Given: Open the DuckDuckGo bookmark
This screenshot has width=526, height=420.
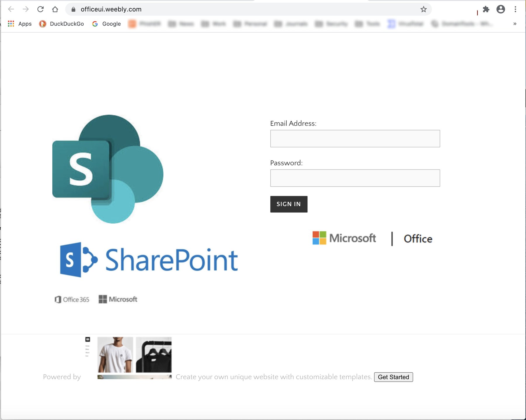Looking at the screenshot, I should click(x=61, y=24).
